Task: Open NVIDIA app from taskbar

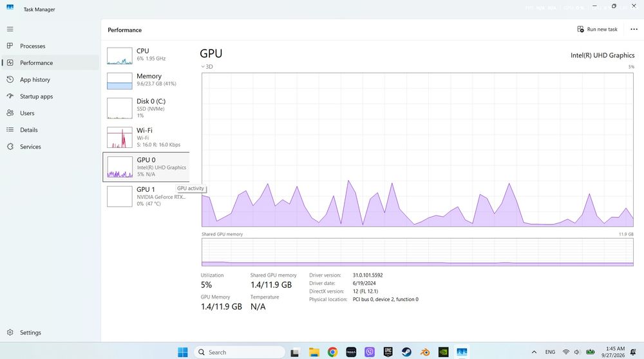Action: coord(444,352)
